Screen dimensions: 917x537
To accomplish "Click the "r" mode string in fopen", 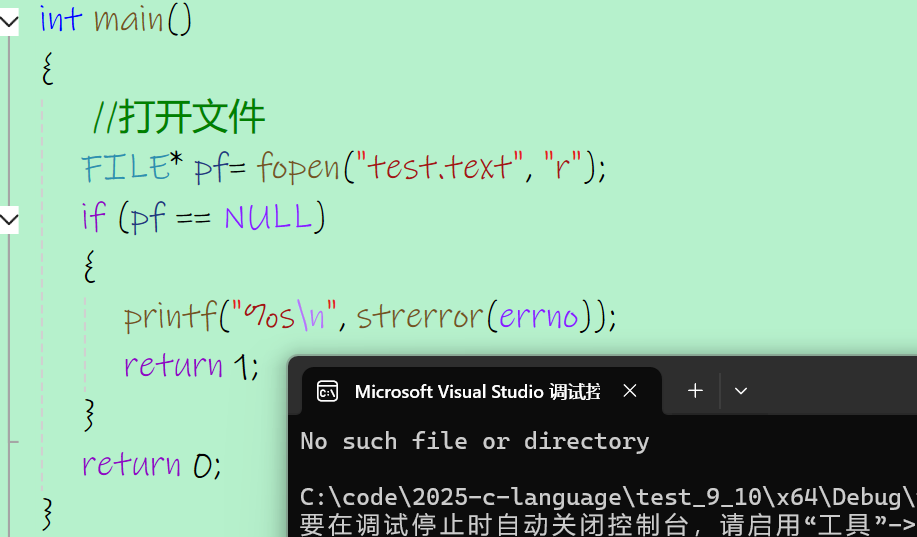I will click(x=563, y=166).
